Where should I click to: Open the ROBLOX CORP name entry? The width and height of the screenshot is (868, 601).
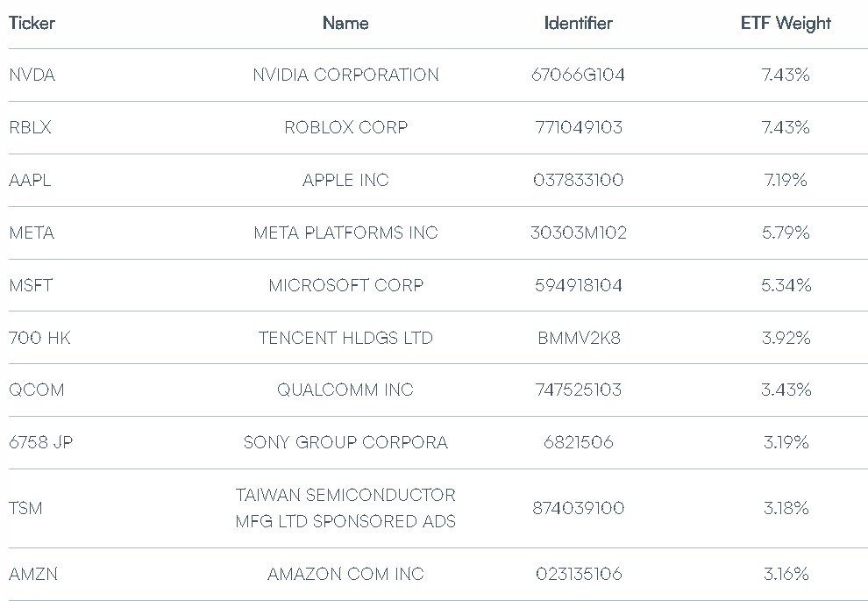346,127
